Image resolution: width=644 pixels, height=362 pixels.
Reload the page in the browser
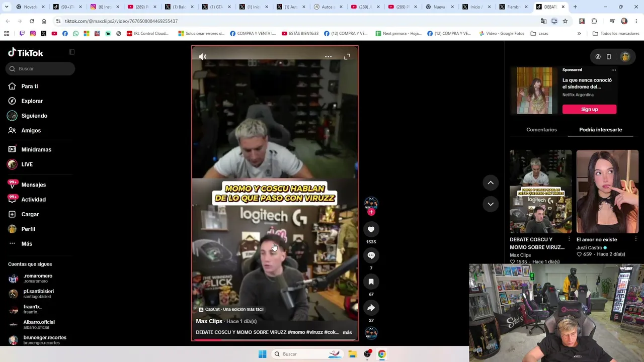(x=32, y=21)
